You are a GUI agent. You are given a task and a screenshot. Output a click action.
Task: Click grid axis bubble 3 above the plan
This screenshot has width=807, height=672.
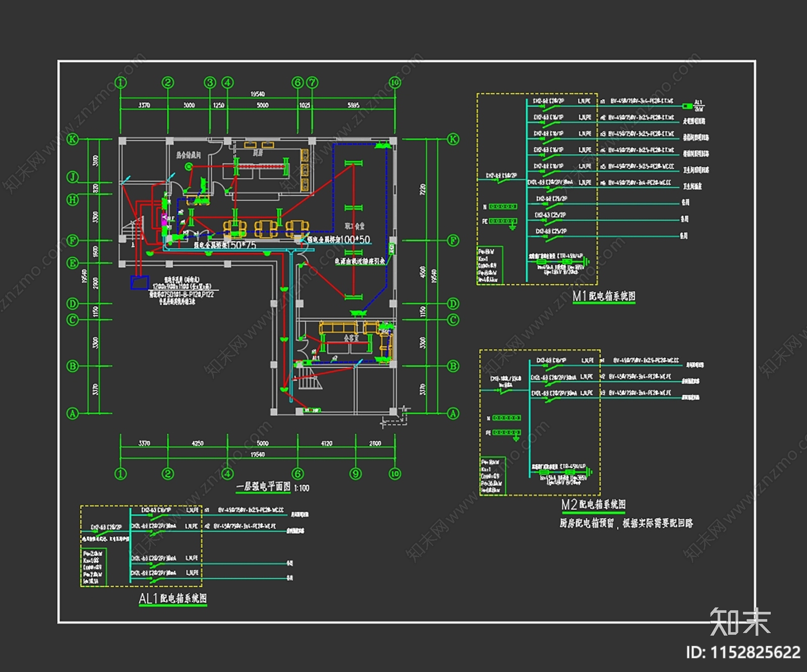tap(210, 83)
